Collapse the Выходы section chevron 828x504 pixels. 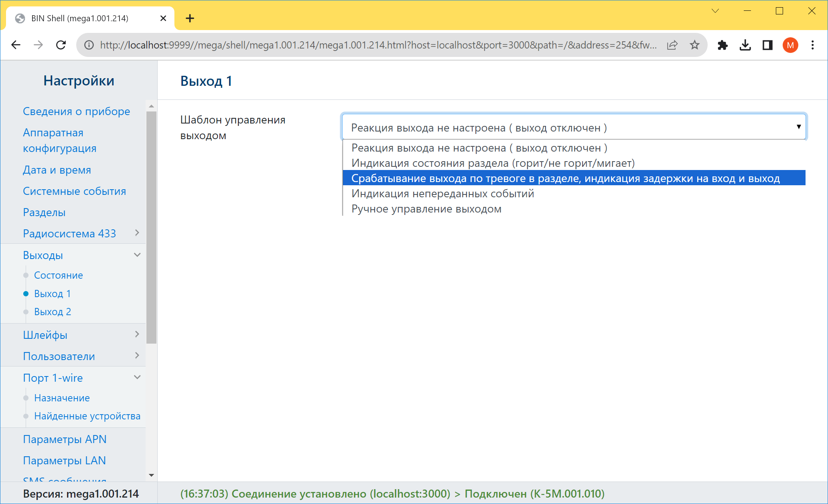(x=137, y=255)
